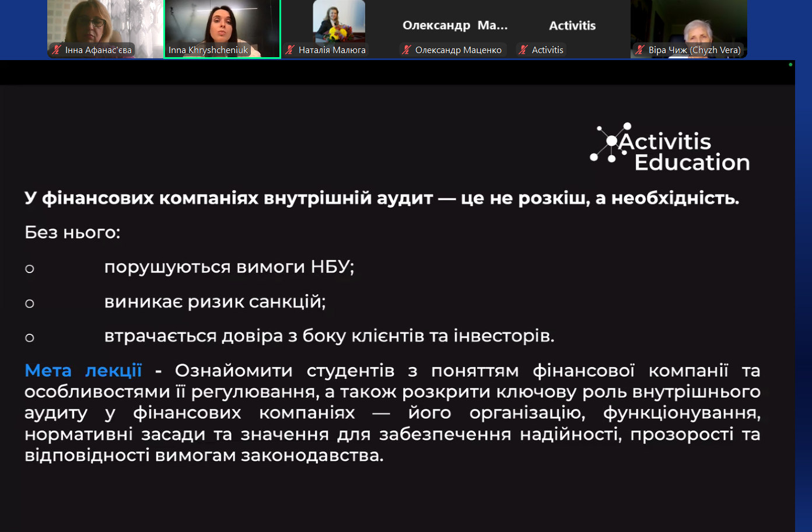Click muted mic icon beside Віра Чиж
Viewport: 812px width, 532px height.
tap(640, 50)
